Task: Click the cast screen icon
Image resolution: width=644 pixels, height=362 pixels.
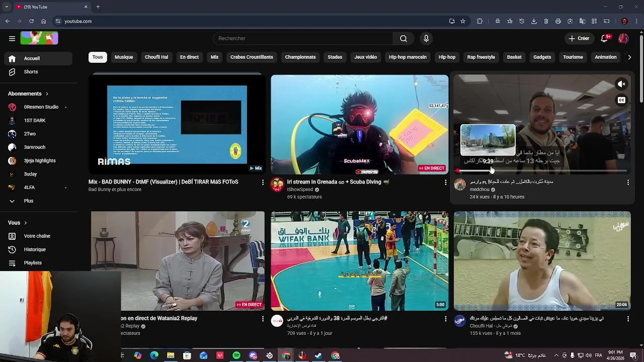Action: click(x=606, y=21)
